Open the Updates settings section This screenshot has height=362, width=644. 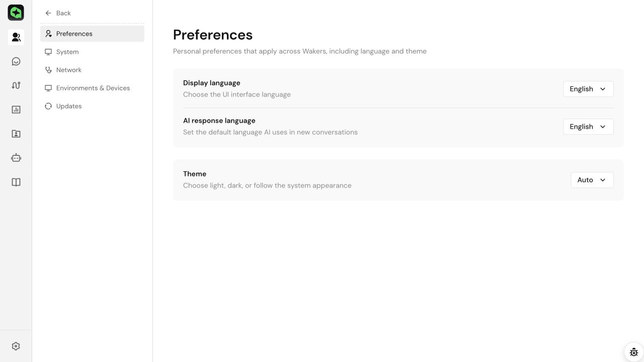[x=92, y=106]
